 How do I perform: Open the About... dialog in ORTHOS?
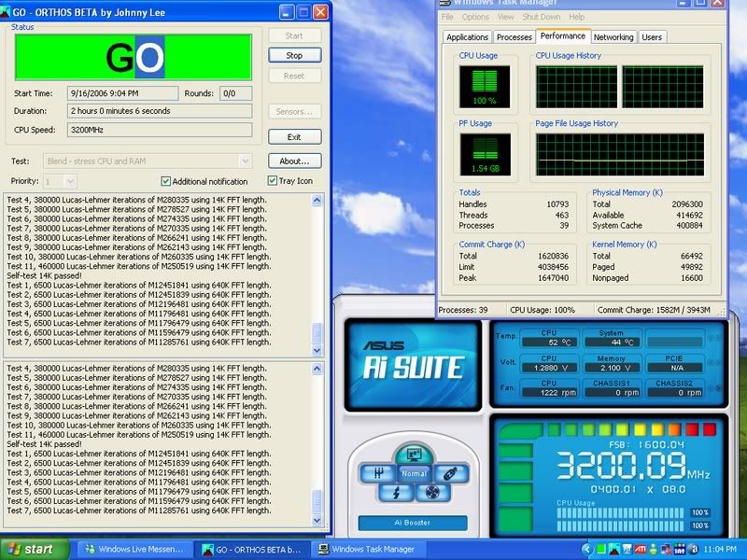tap(294, 161)
